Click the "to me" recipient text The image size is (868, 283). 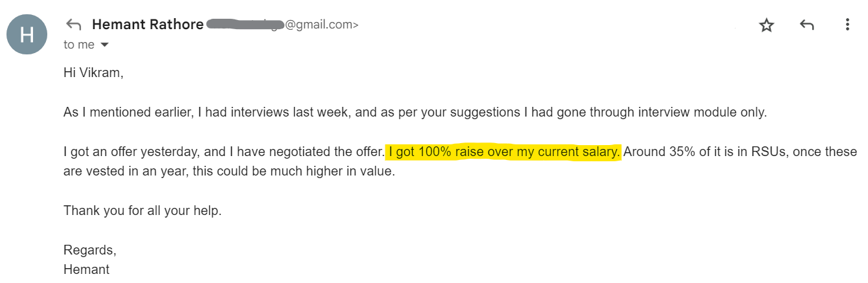click(78, 45)
